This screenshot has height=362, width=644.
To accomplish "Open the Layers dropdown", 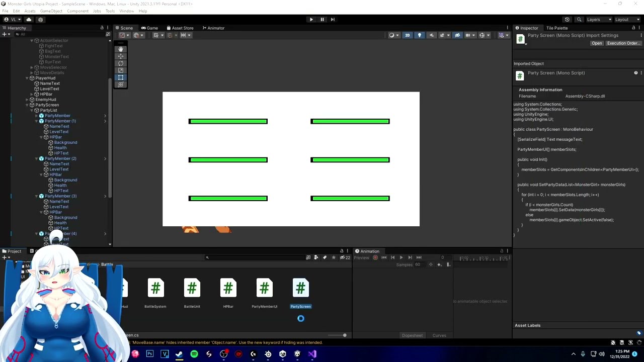I will coord(599,20).
